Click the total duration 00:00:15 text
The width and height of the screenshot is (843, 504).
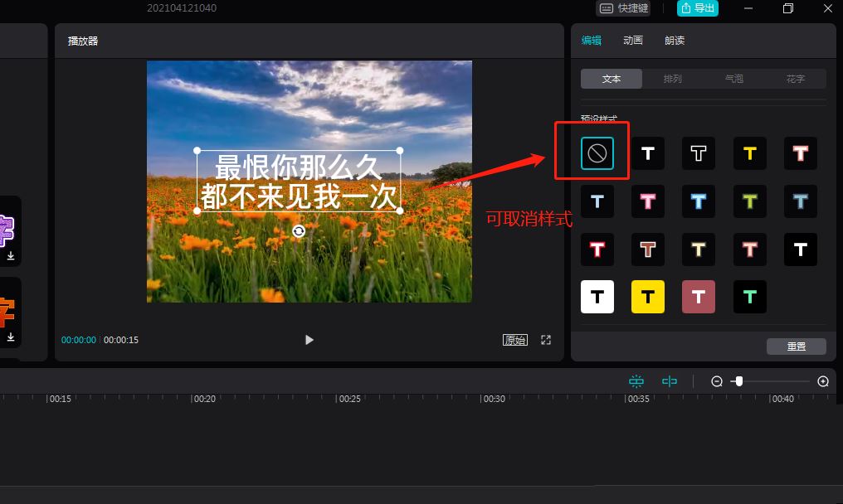click(x=121, y=340)
